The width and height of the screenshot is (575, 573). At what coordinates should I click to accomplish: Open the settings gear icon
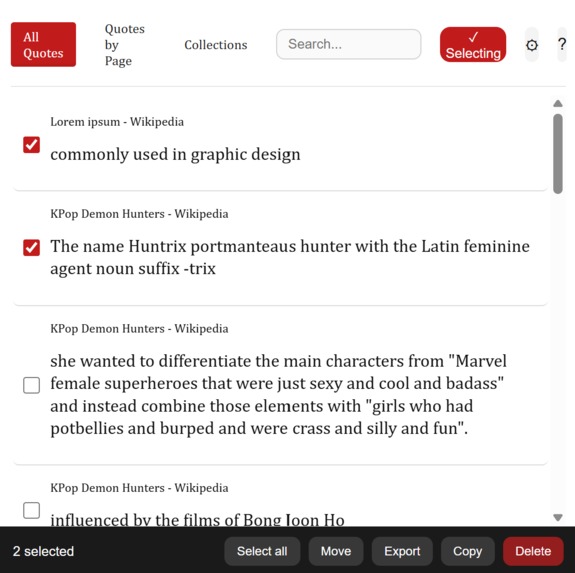pos(532,45)
